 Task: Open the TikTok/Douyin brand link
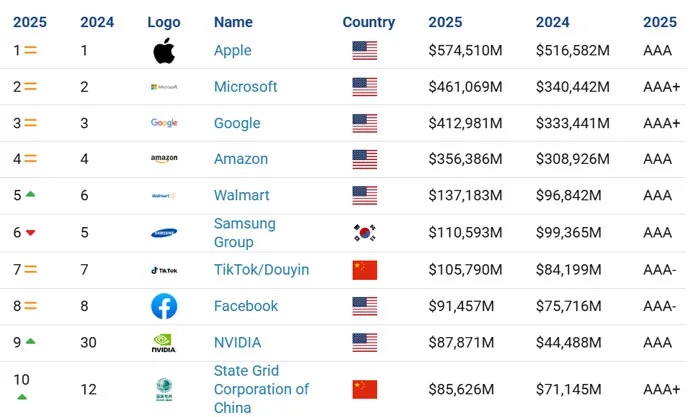click(x=262, y=270)
